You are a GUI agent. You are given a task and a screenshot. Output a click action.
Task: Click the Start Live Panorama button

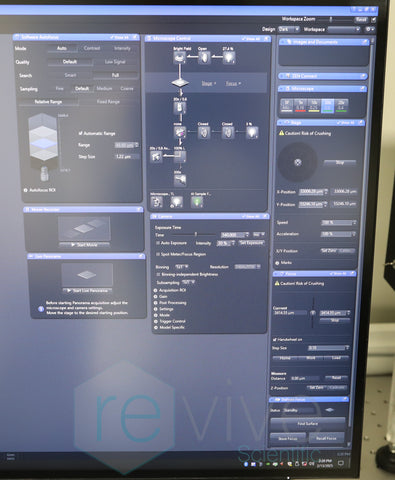coord(88,291)
